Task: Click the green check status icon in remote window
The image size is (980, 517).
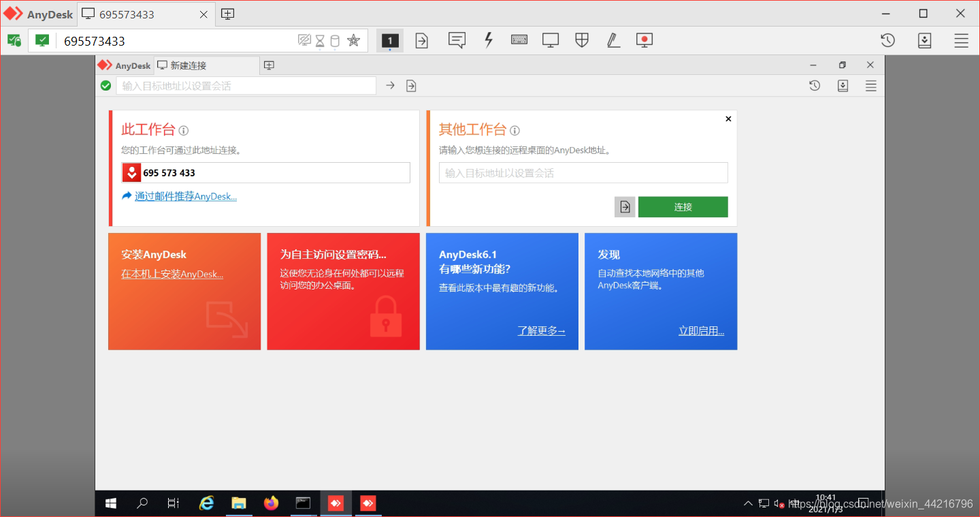Action: tap(105, 86)
